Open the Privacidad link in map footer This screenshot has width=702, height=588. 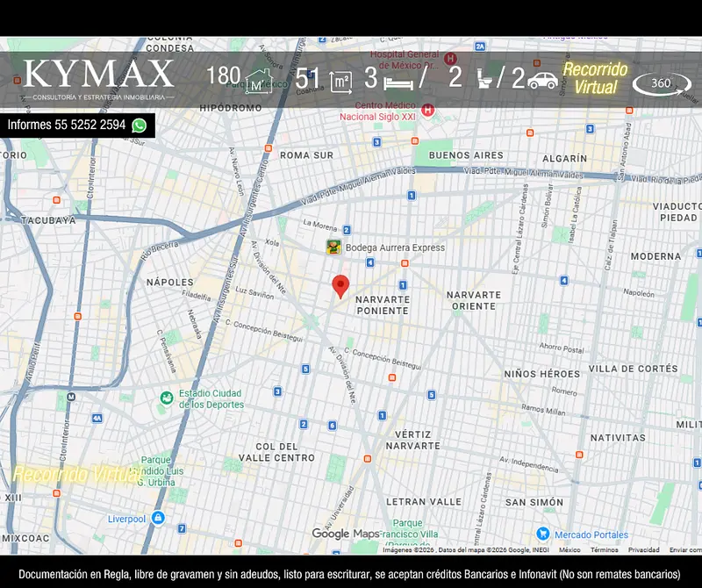coord(643,550)
